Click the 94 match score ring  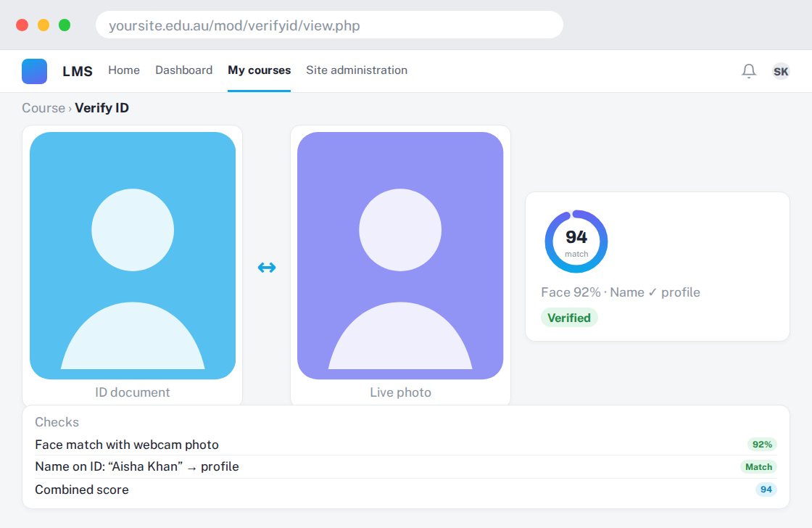pos(576,241)
